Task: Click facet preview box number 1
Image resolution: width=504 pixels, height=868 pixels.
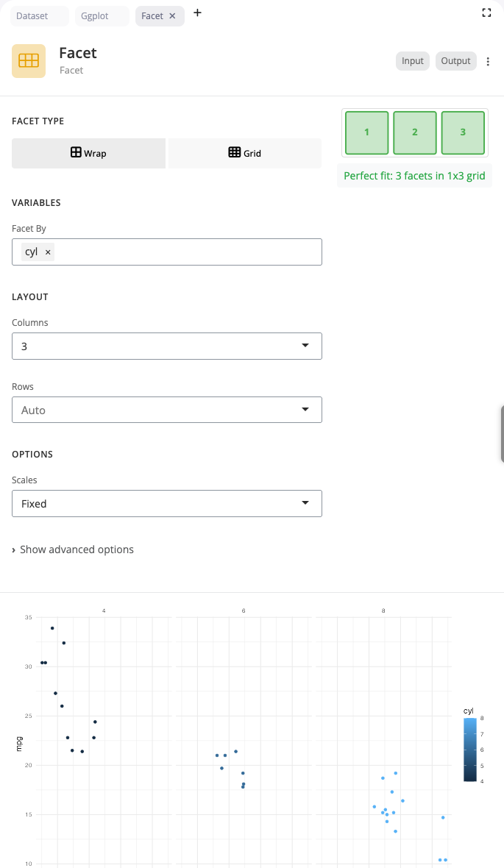Action: 366,132
